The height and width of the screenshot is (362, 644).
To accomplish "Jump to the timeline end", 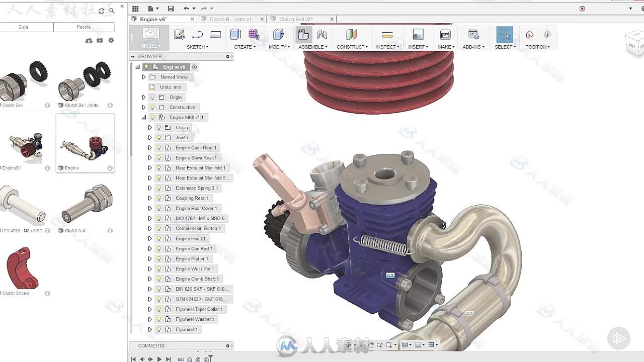I will 168,359.
